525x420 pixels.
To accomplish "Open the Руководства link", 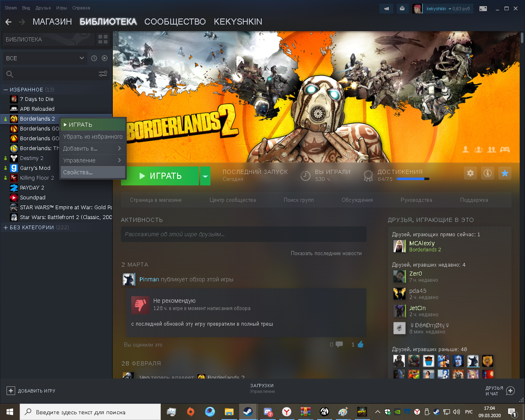I will point(416,200).
